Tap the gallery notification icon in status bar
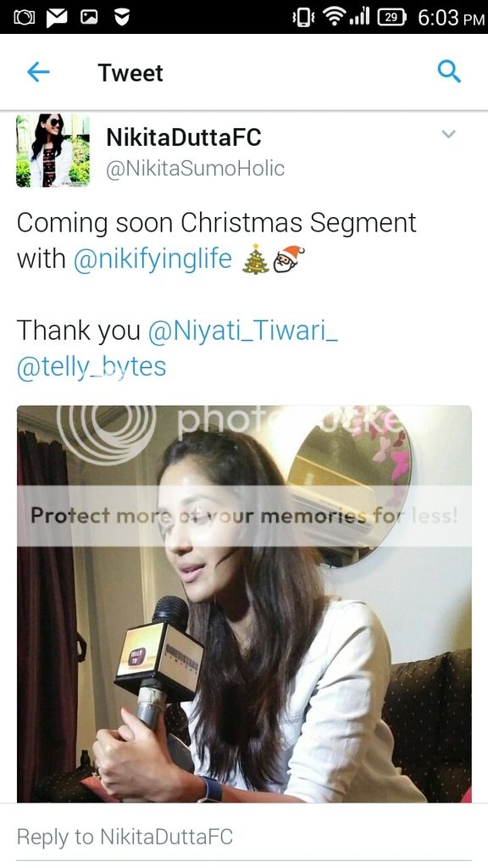 tap(89, 18)
